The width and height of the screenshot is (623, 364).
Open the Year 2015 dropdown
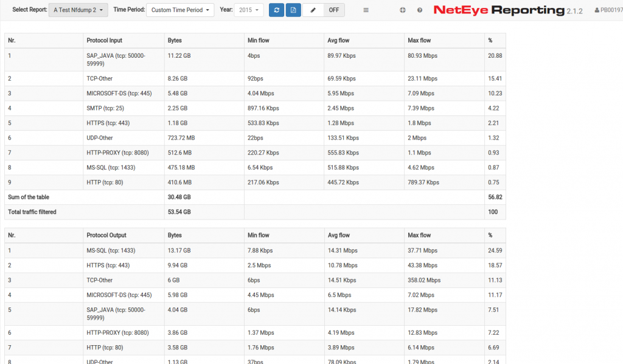249,10
